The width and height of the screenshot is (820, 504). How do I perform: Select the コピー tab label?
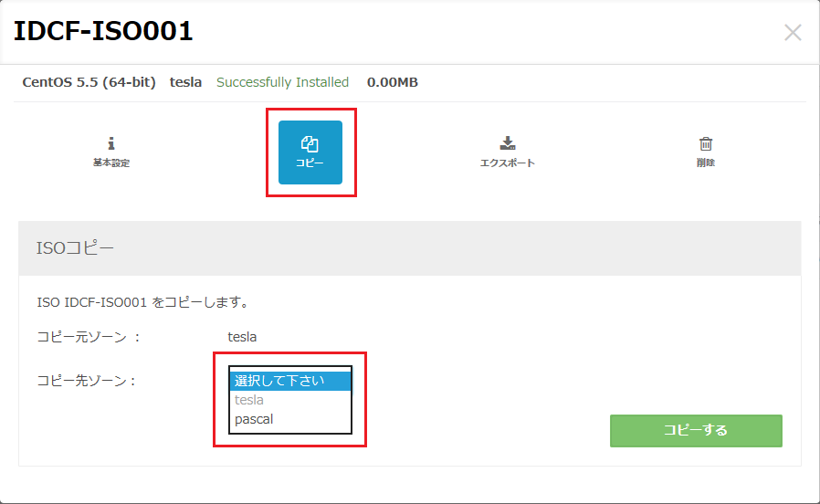[310, 163]
